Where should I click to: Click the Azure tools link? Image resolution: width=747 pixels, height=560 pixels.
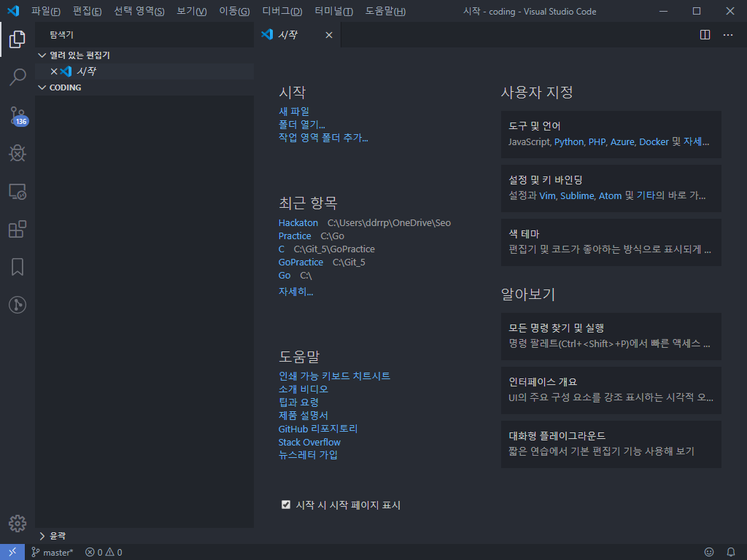point(623,142)
